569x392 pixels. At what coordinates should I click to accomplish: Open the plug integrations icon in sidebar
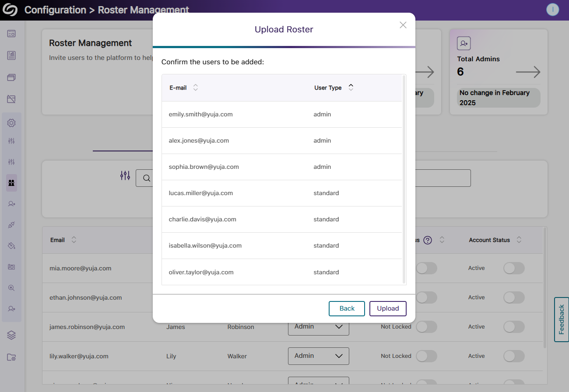point(11,225)
